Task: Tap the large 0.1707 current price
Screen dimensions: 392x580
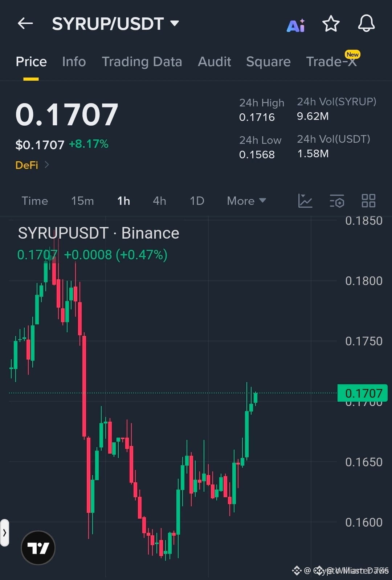Action: (67, 114)
